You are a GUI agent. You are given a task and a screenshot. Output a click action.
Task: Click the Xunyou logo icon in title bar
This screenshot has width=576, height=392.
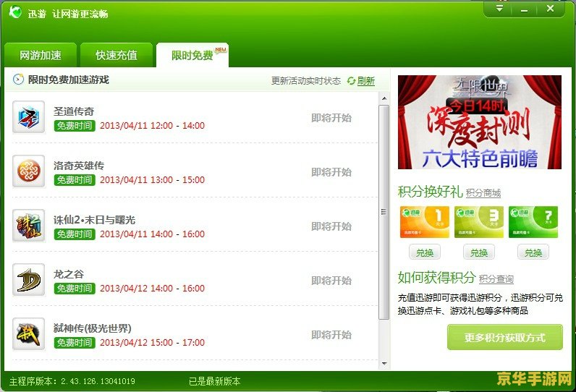pyautogui.click(x=15, y=12)
